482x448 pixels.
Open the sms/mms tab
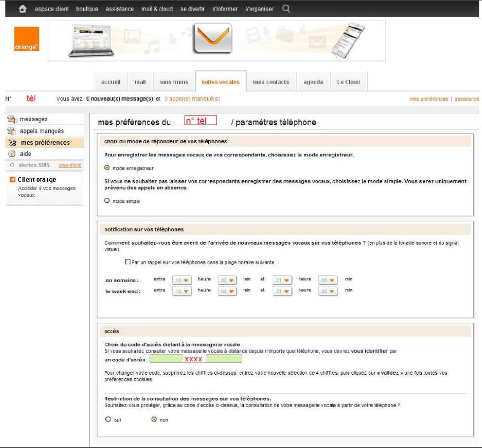[170, 82]
